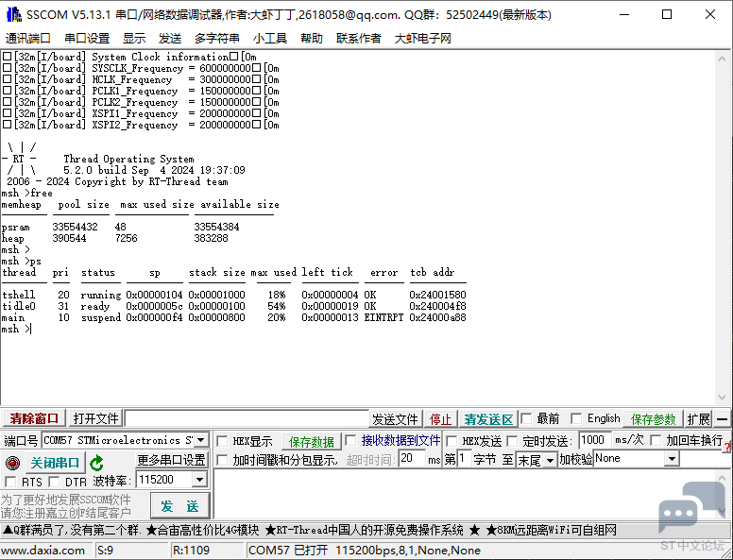Enable the 加时间戳和分包显示 checkbox
The width and height of the screenshot is (733, 560).
coord(223,461)
